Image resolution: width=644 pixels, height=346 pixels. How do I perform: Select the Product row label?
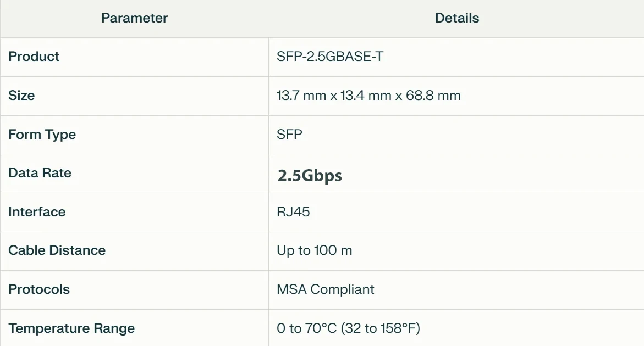(34, 57)
